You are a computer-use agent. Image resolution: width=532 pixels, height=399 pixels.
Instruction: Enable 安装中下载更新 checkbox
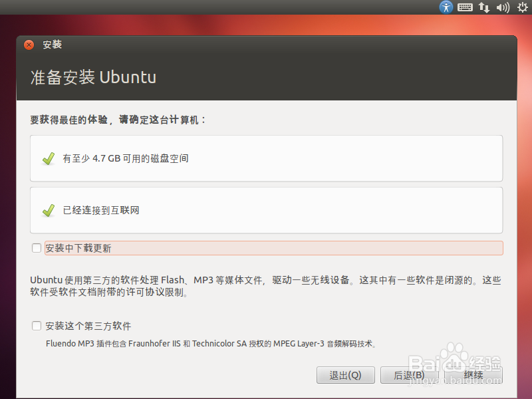[x=37, y=247]
